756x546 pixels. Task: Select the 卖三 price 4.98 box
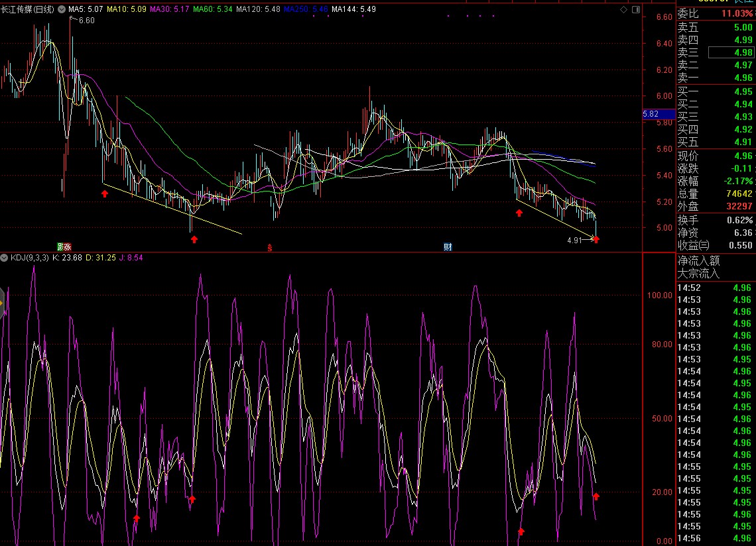click(x=731, y=52)
